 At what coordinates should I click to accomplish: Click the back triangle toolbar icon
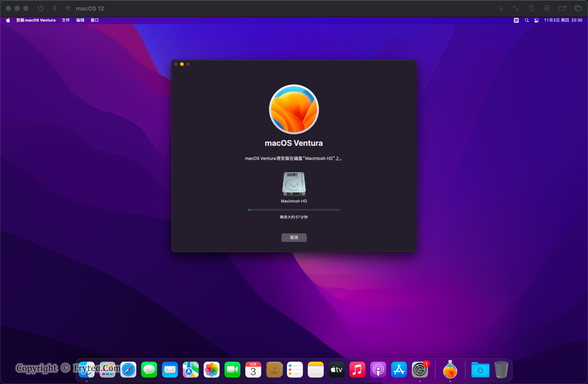tap(67, 8)
